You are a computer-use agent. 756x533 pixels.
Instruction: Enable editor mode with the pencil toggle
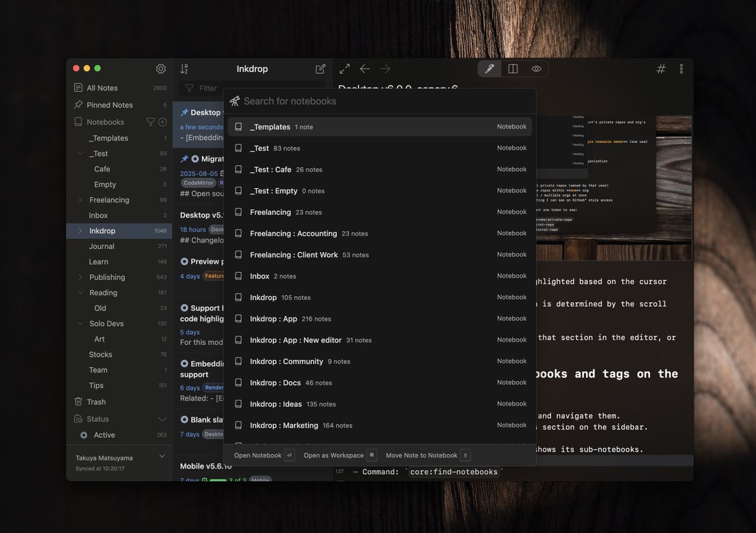tap(490, 68)
